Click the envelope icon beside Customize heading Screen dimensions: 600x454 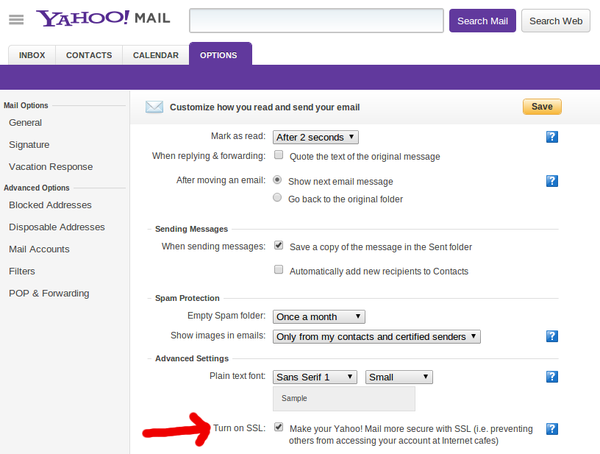[x=154, y=107]
